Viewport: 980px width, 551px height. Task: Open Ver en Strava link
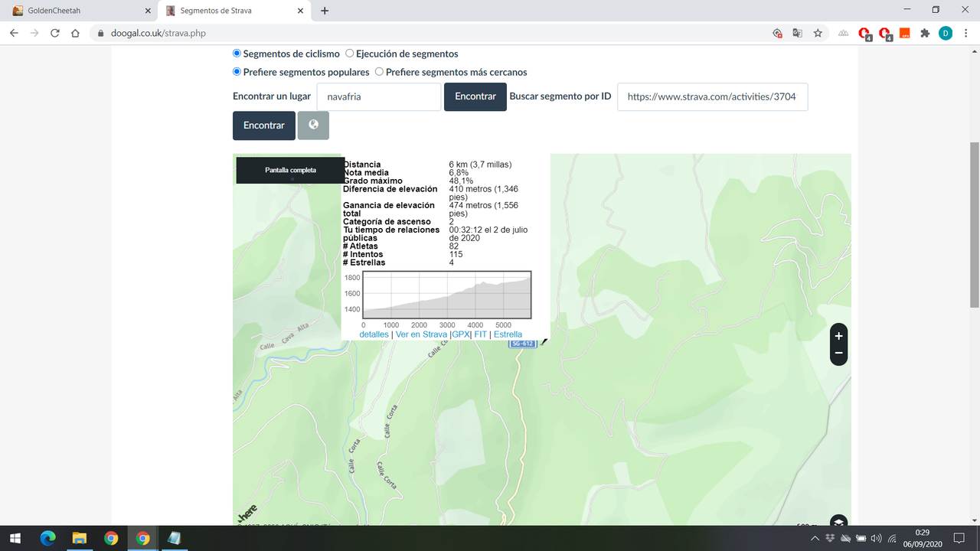pyautogui.click(x=421, y=334)
